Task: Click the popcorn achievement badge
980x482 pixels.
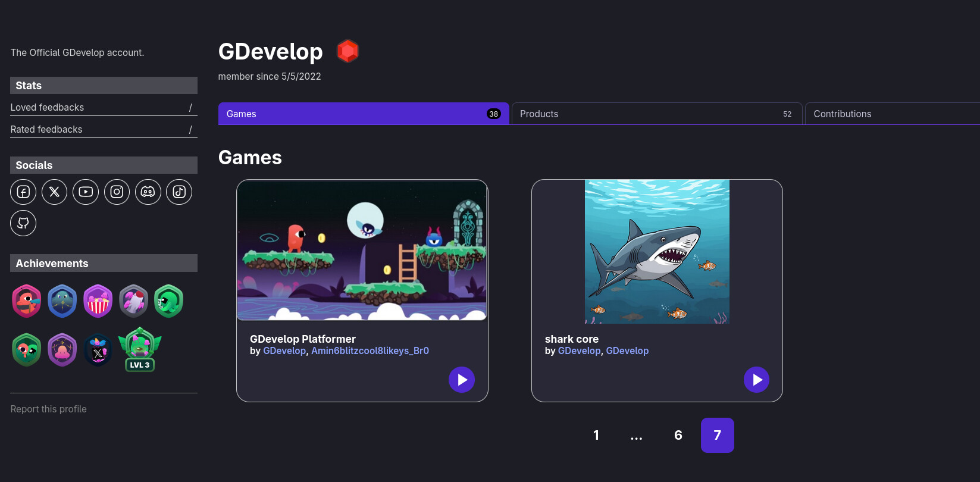Action: point(98,301)
